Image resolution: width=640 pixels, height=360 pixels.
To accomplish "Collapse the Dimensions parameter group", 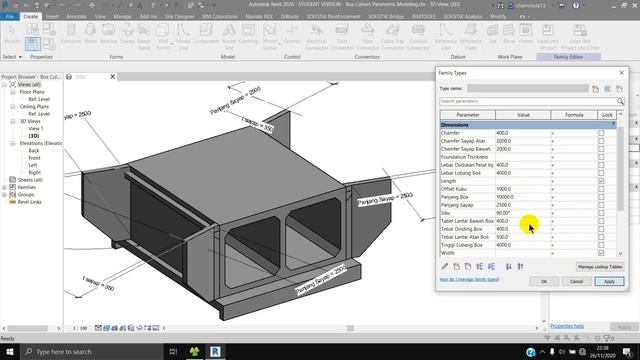I will 613,124.
